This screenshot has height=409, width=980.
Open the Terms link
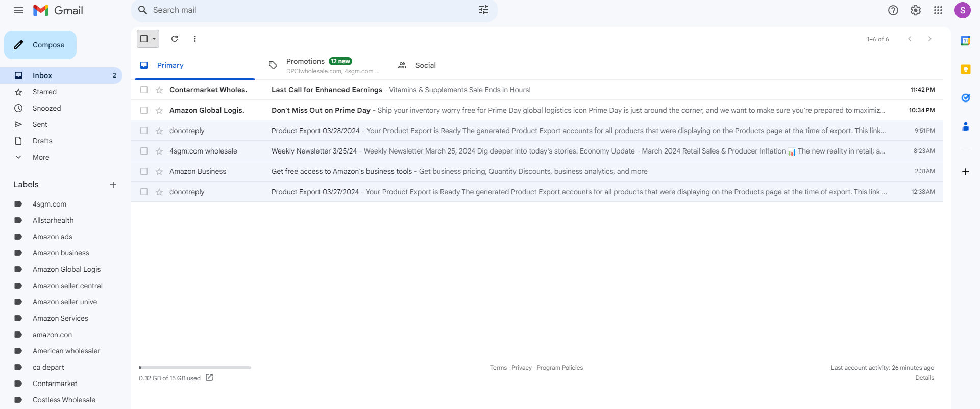498,368
